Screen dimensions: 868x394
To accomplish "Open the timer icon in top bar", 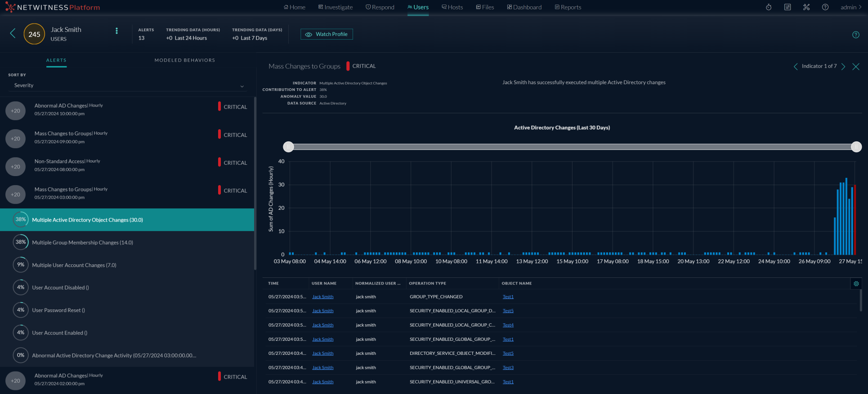I will point(769,7).
